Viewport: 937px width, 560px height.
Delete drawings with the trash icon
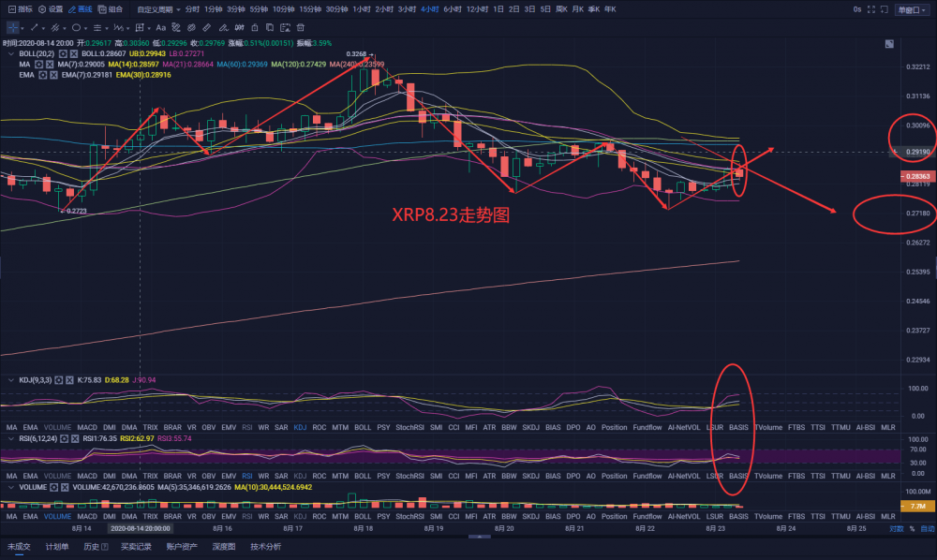click(x=301, y=27)
